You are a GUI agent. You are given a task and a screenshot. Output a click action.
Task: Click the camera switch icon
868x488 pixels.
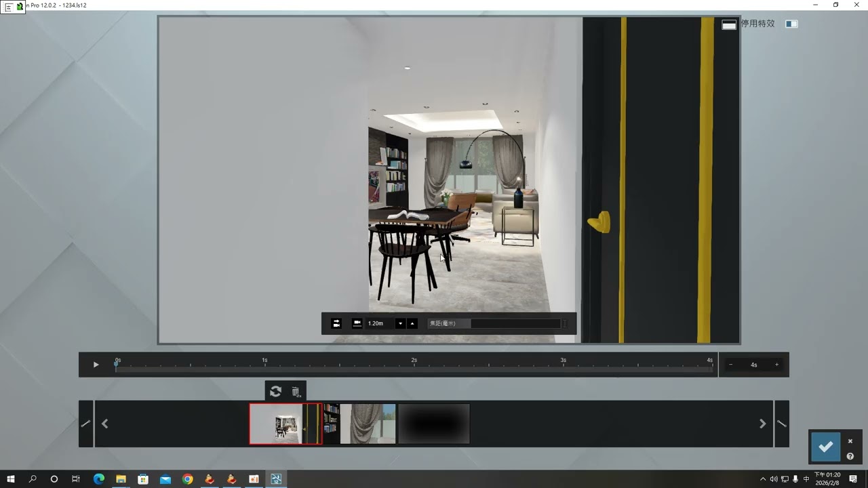336,323
